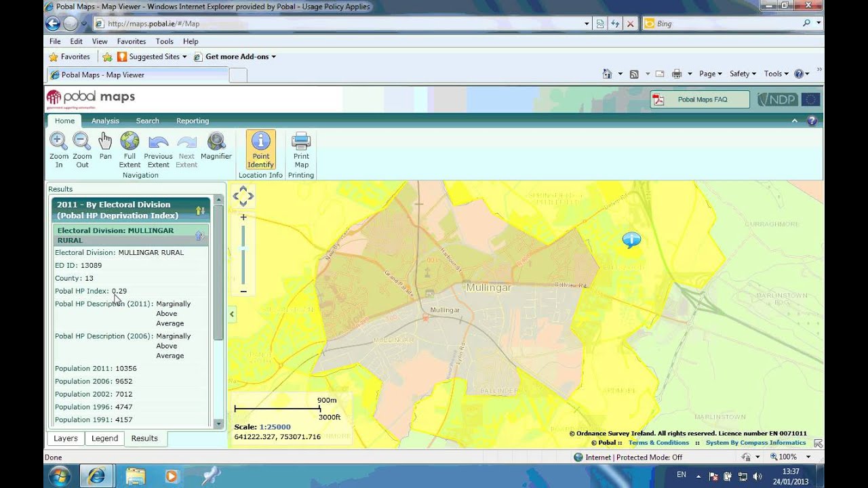Viewport: 868px width, 488px height.
Task: Open media player from taskbar
Action: point(171,476)
